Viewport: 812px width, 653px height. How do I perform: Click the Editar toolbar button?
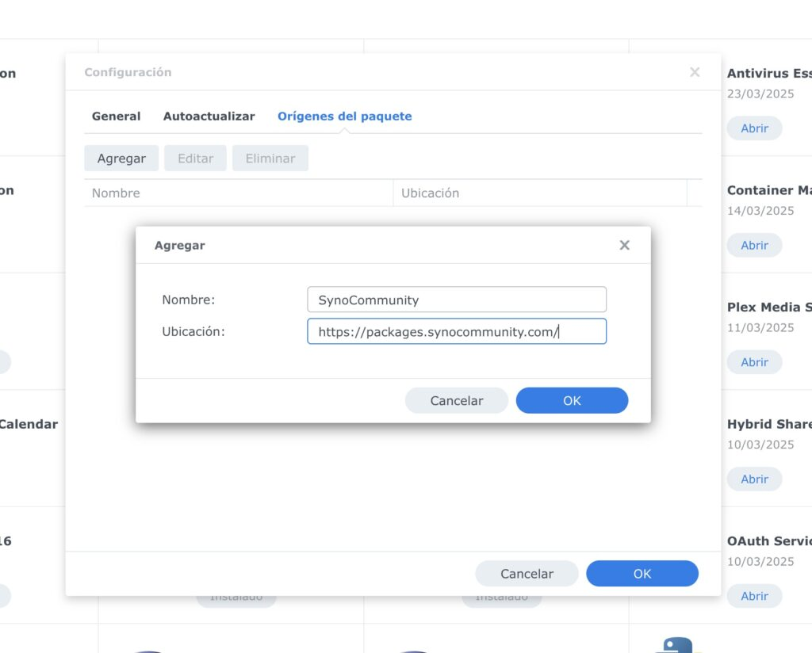coord(195,158)
